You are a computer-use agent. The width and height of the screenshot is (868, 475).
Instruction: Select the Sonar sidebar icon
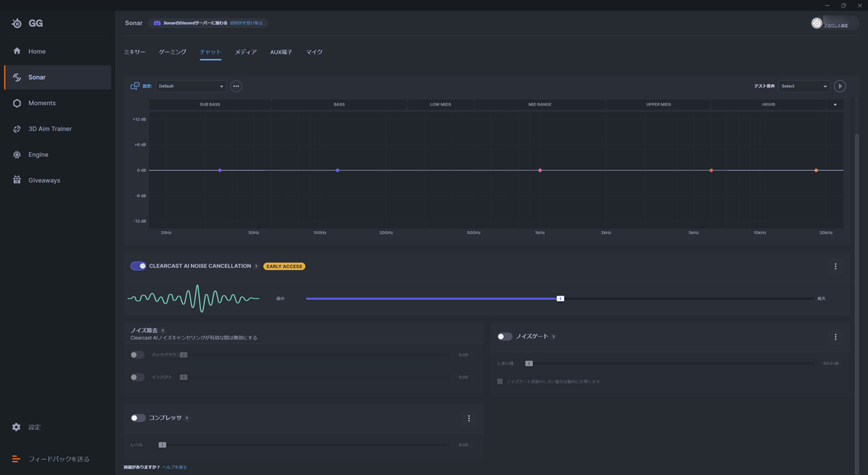click(17, 77)
